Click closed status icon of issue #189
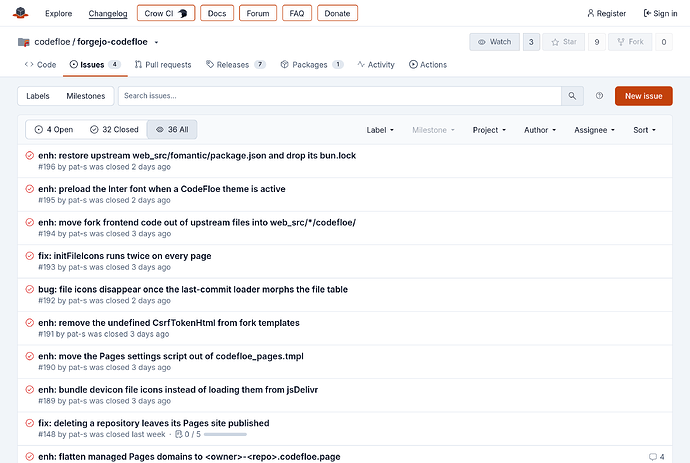This screenshot has width=690, height=463. 29,390
